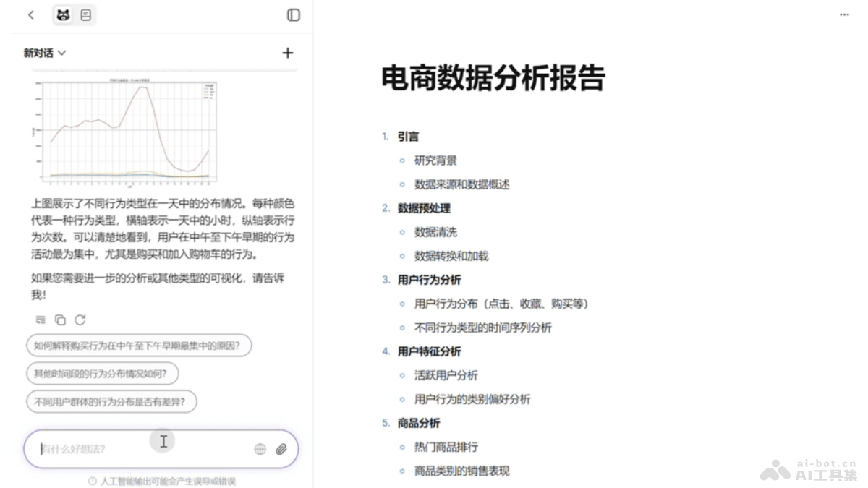The height and width of the screenshot is (488, 868).
Task: Select the cat assistant logo icon
Action: click(64, 14)
